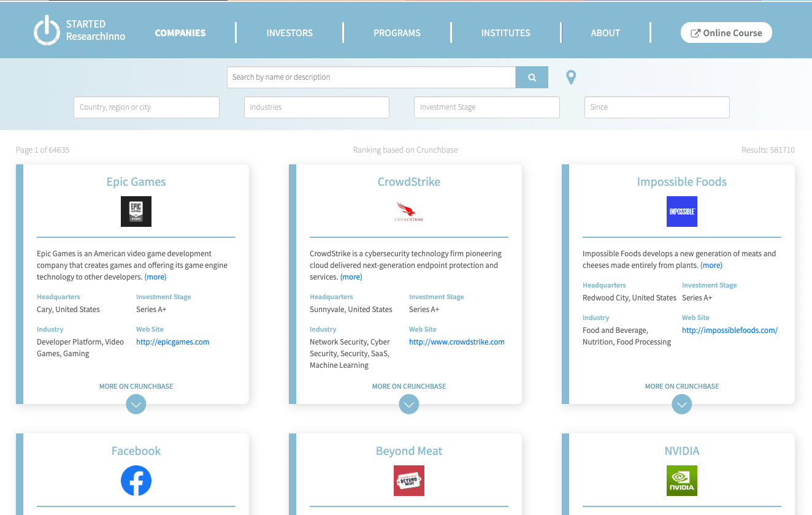The image size is (812, 515).
Task: Click the Epic Games logo thumbnail
Action: 136,212
